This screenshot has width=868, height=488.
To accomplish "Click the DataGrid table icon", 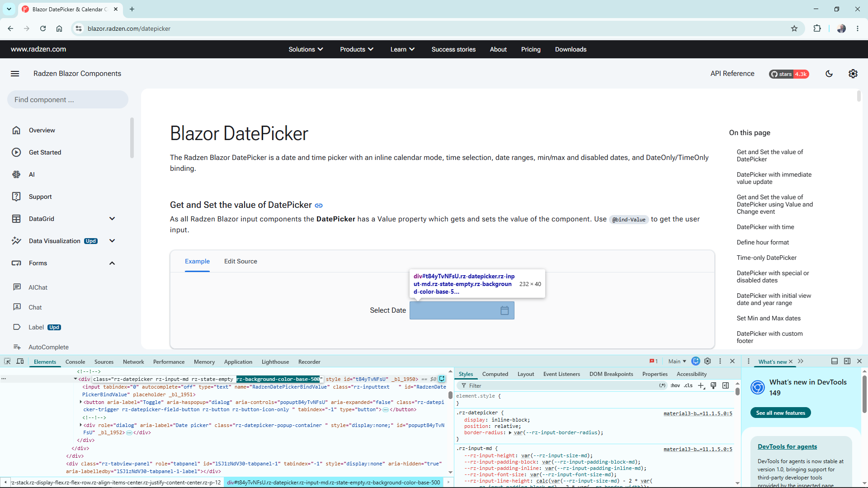I will [x=16, y=219].
